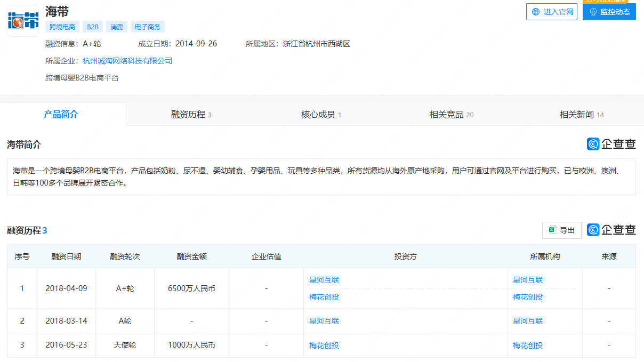
Task: Open the 相关新闻 tab
Action: coord(581,115)
